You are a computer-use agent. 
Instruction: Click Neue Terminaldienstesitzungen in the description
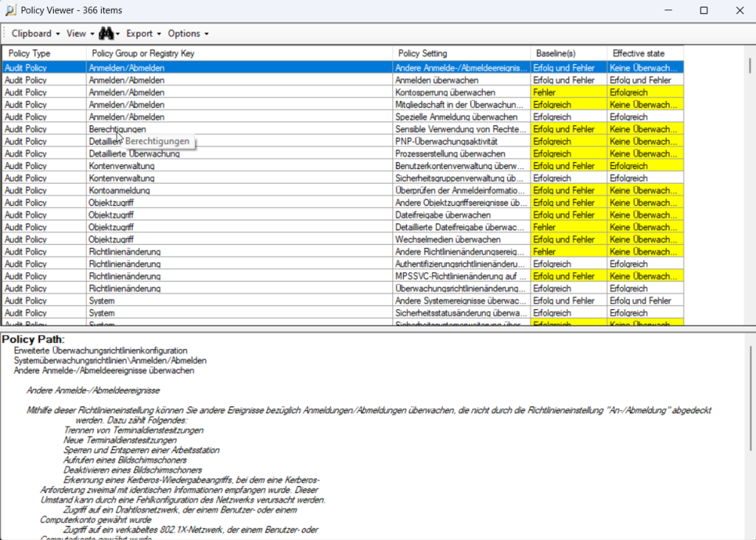pyautogui.click(x=120, y=440)
